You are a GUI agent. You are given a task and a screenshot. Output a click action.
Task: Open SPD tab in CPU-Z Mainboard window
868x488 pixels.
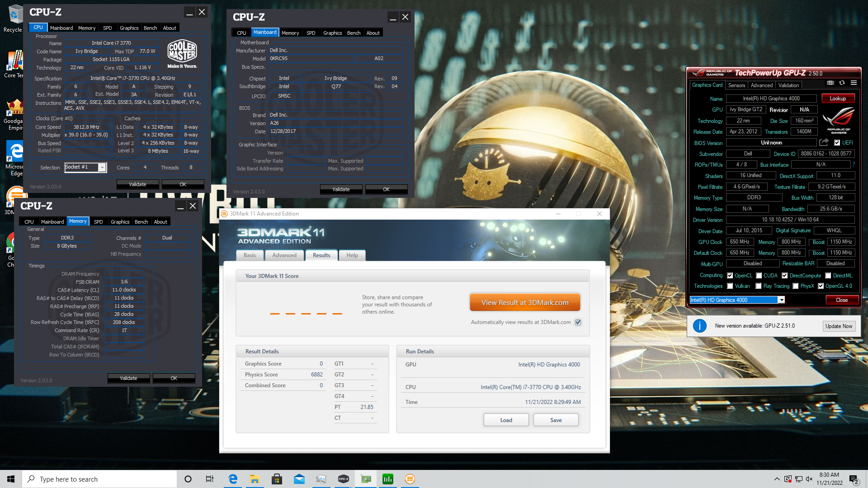click(x=311, y=33)
